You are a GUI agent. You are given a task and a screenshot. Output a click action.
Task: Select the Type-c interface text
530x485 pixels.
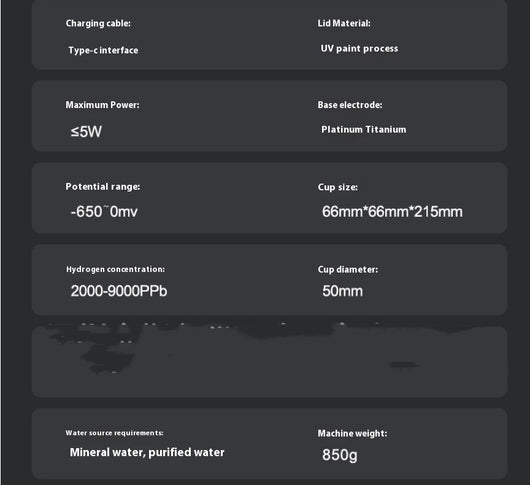click(103, 50)
